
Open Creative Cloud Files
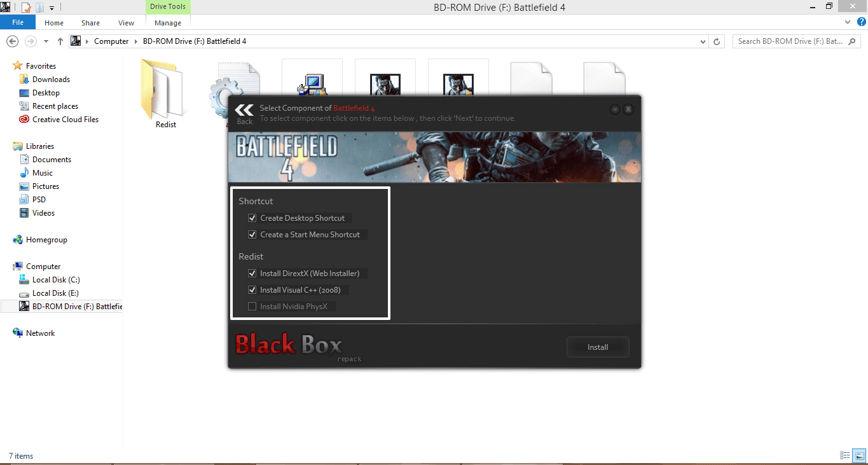(65, 120)
